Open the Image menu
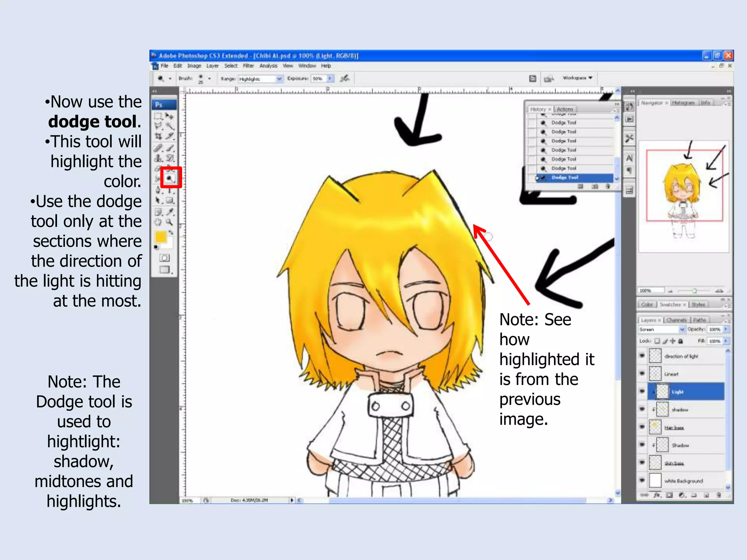This screenshot has height=560, width=747. [x=194, y=66]
